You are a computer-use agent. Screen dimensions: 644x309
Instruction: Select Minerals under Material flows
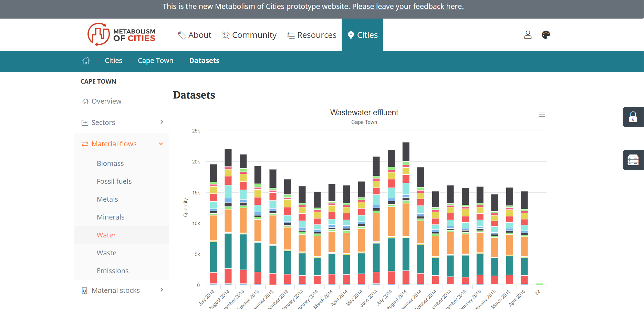click(111, 217)
